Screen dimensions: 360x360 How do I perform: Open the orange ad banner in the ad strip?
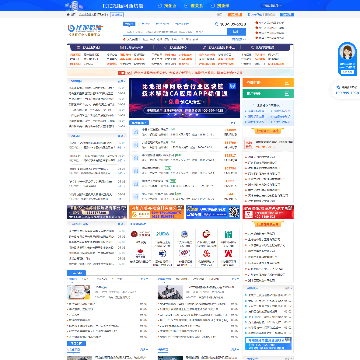pyautogui.click(x=156, y=212)
